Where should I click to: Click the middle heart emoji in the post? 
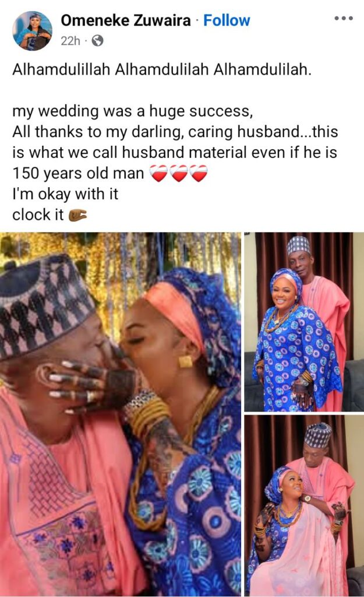pos(178,173)
